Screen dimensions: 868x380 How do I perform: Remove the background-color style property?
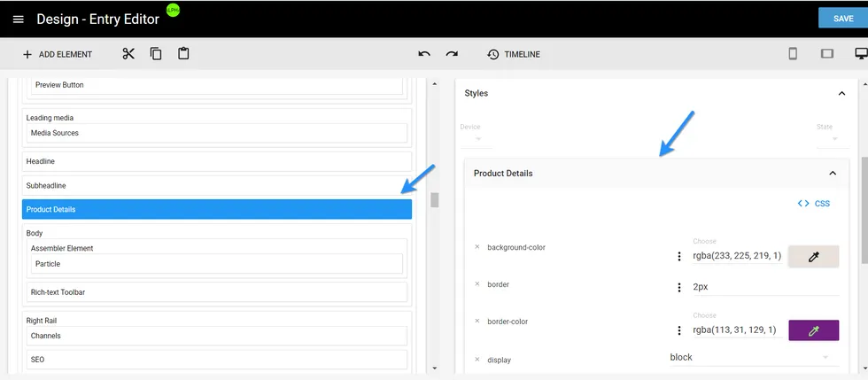pyautogui.click(x=477, y=247)
